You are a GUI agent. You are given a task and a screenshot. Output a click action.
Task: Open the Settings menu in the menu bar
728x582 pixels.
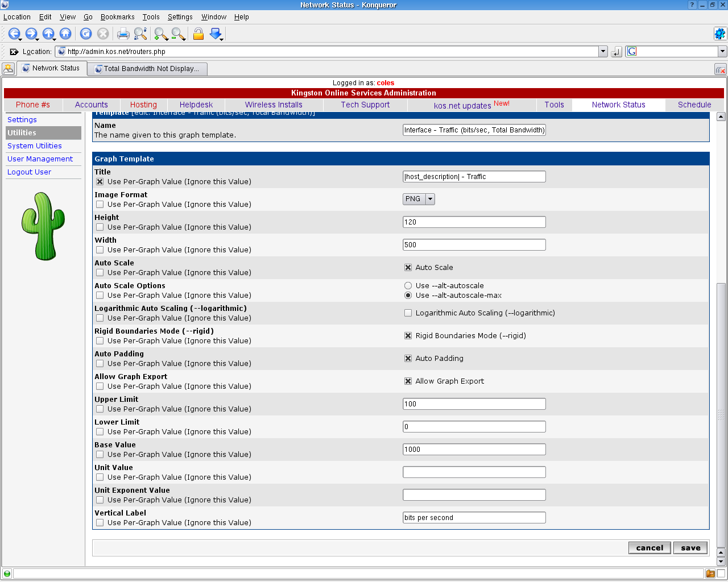pos(180,17)
